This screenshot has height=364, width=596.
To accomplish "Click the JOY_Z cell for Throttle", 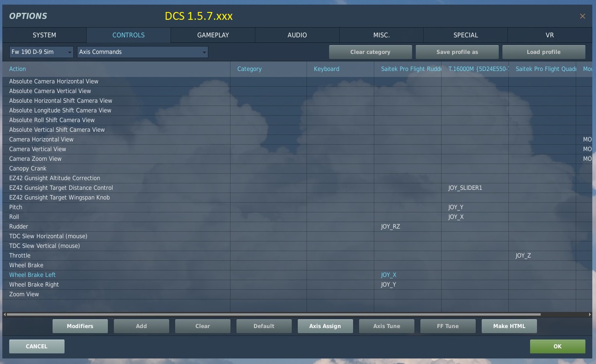I will click(x=542, y=256).
